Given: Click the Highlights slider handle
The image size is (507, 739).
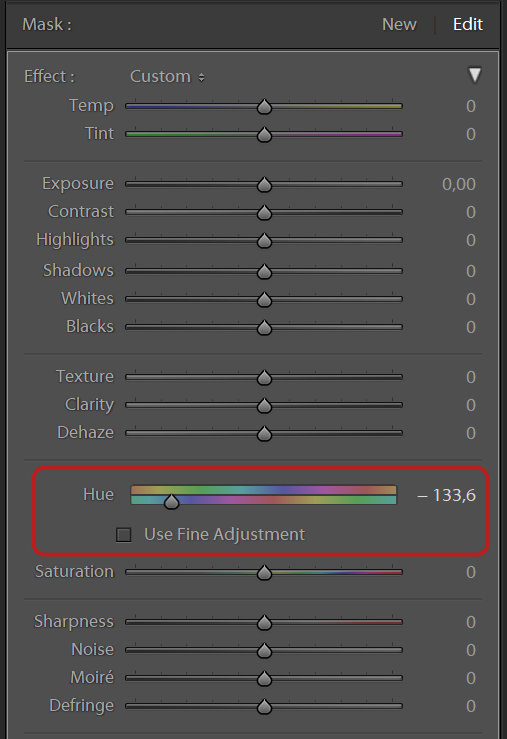Looking at the screenshot, I should 264,241.
